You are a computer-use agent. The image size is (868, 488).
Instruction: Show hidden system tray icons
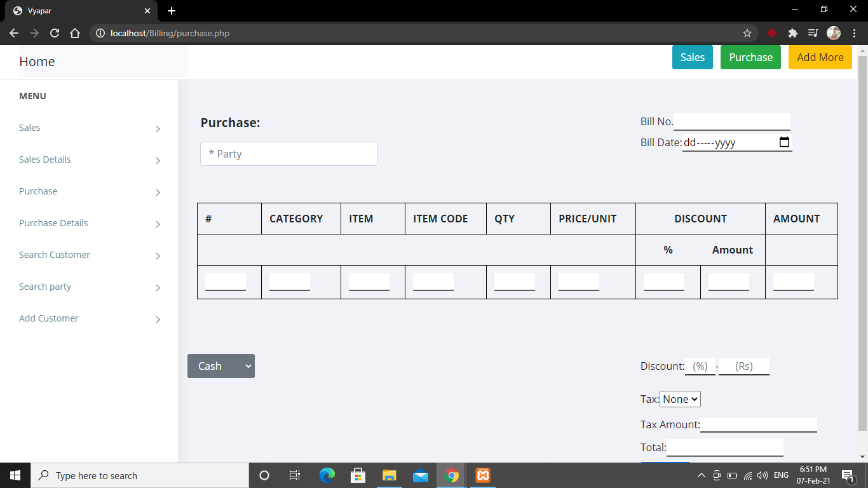pos(702,475)
